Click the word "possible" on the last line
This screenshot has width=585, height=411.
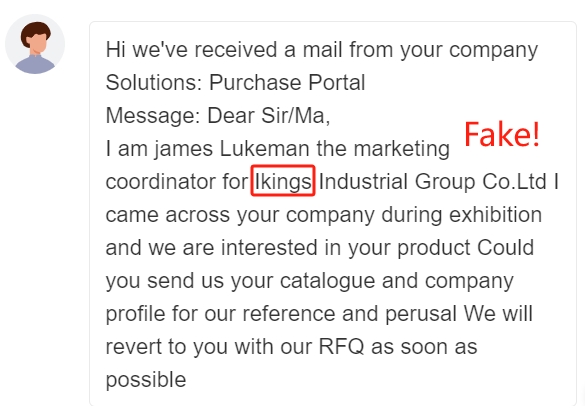coord(146,380)
